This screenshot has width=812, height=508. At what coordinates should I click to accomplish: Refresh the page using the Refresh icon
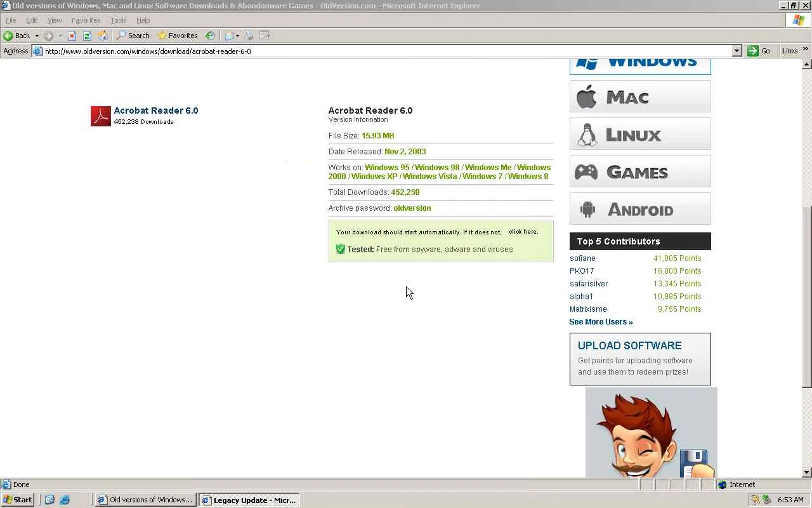(x=87, y=36)
